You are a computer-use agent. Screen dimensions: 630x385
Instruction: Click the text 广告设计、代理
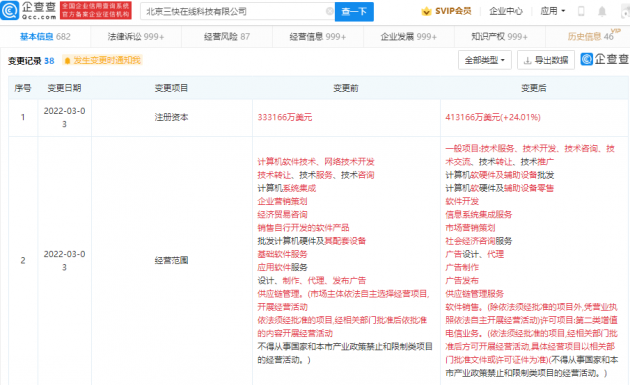[x=475, y=254]
